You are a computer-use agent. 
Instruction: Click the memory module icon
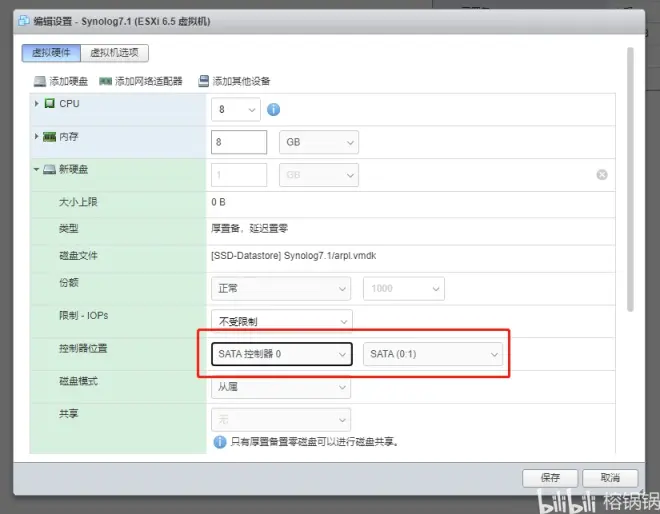tap(49, 136)
